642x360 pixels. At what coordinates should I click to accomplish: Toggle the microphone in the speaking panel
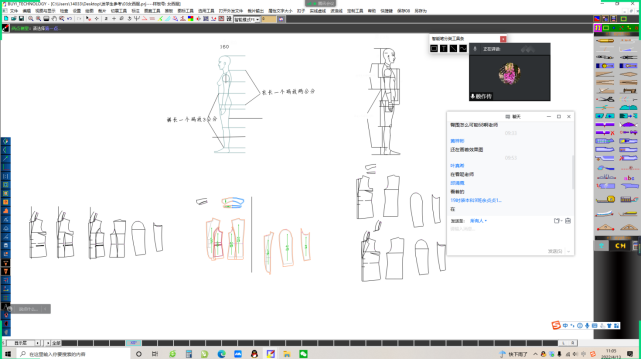475,49
